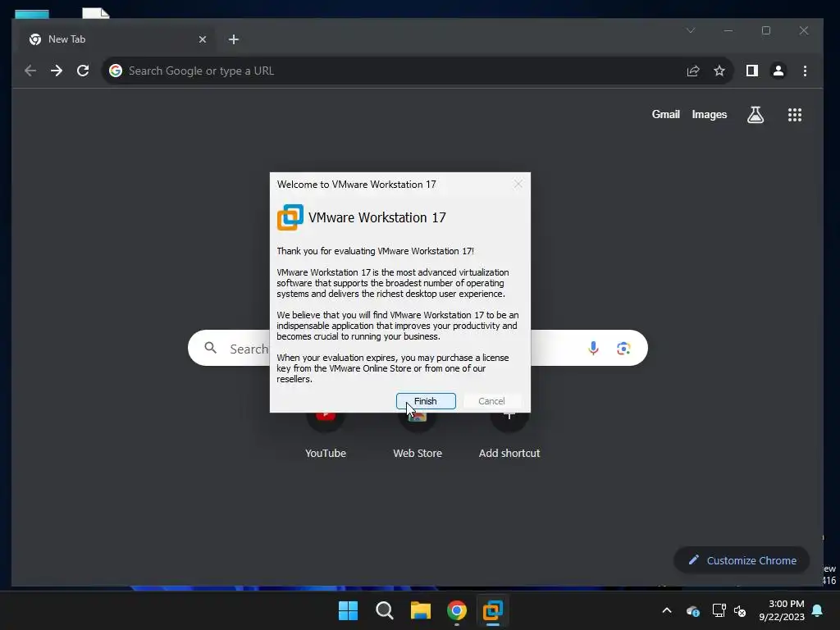Close the VMware Workstation 17 welcome dialog

coord(518,185)
